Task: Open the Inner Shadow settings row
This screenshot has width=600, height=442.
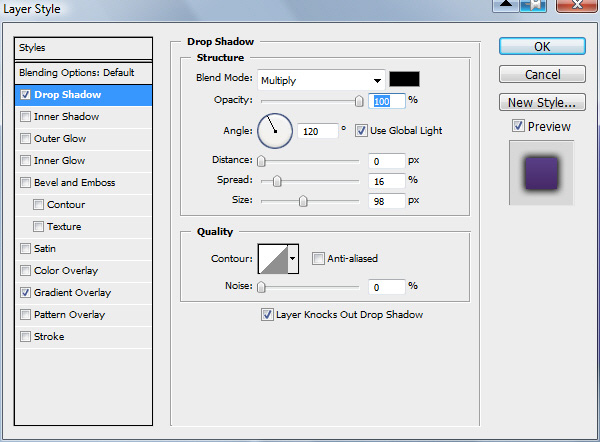Action: coord(83,117)
